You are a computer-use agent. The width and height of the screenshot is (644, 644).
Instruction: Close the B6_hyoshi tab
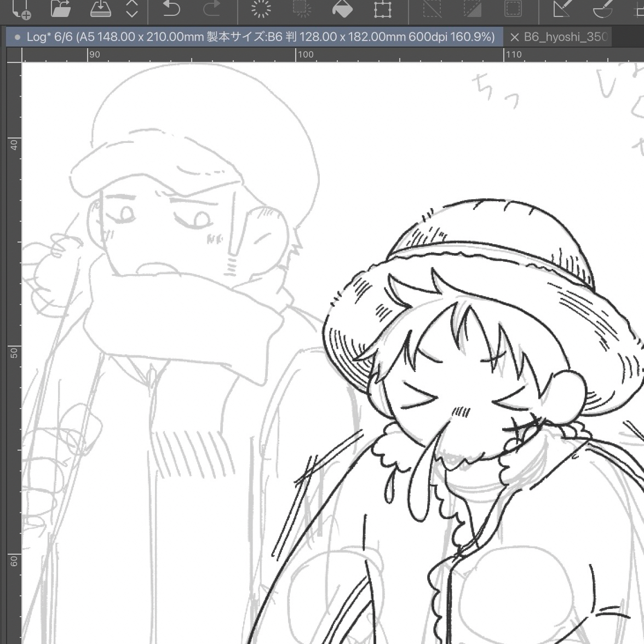click(x=514, y=37)
